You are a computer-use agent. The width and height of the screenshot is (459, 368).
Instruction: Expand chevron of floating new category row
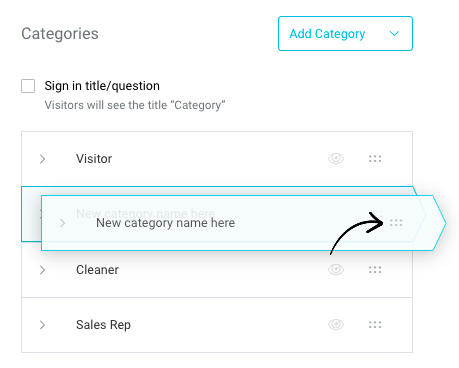(62, 223)
